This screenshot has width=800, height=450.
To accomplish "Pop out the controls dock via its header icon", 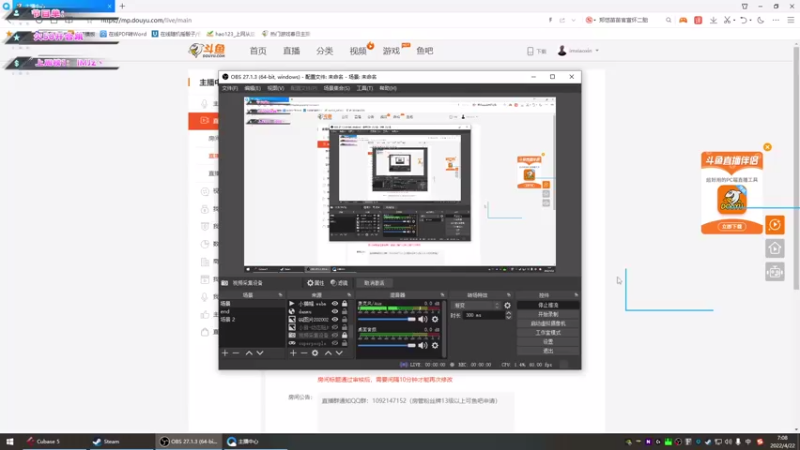I will click(576, 295).
